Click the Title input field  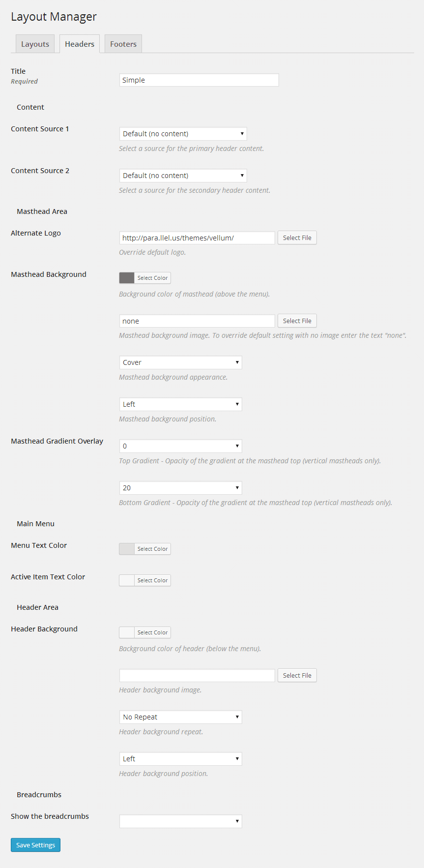pyautogui.click(x=199, y=80)
